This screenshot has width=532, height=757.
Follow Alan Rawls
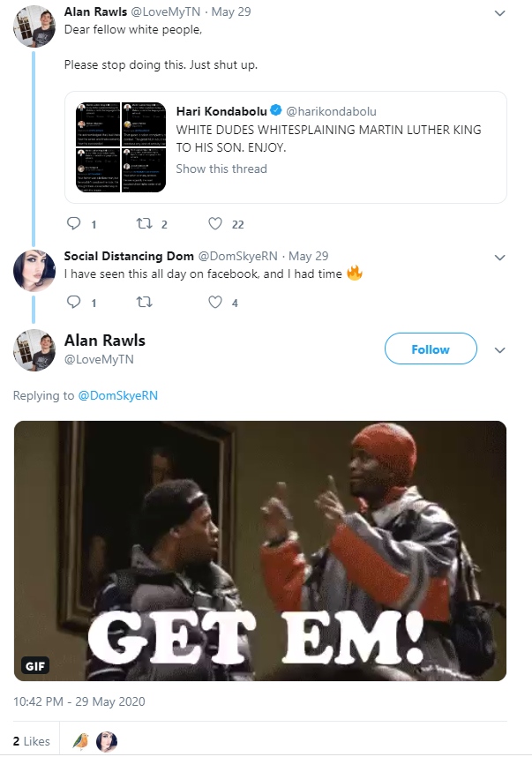431,349
